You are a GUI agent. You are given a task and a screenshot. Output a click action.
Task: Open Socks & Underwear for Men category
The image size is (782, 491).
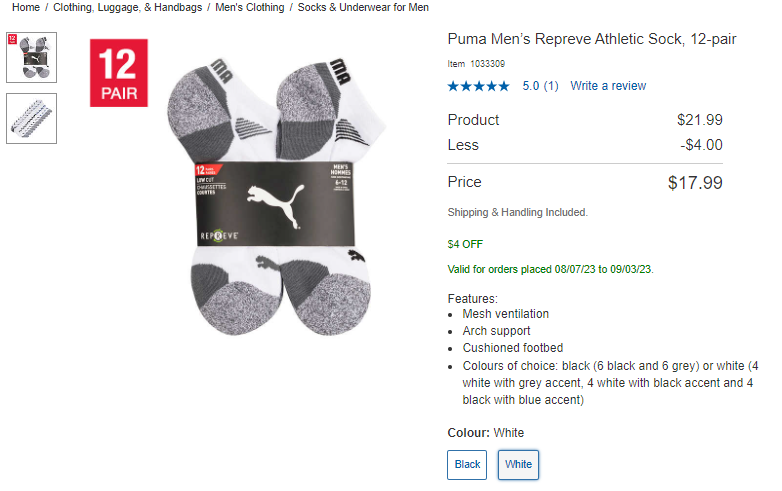(x=363, y=8)
